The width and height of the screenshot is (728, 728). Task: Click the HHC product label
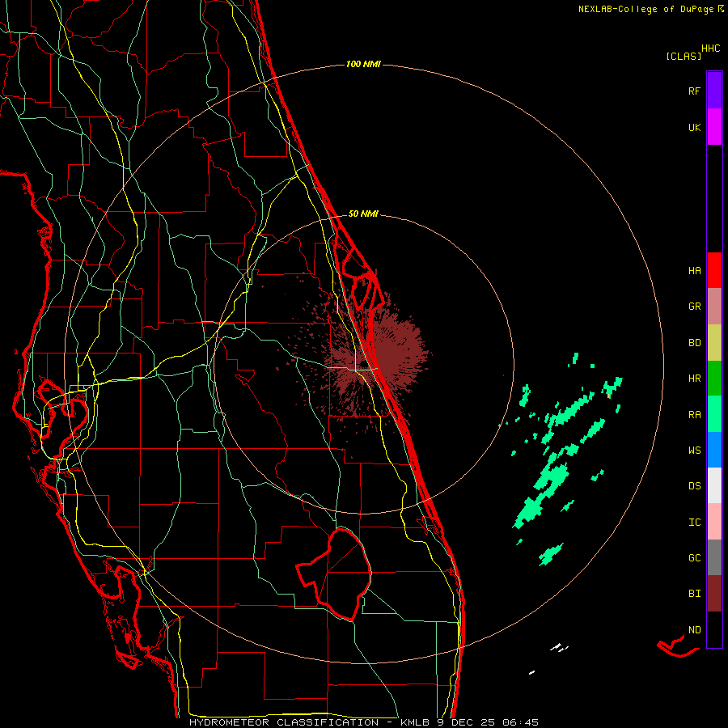(710, 49)
